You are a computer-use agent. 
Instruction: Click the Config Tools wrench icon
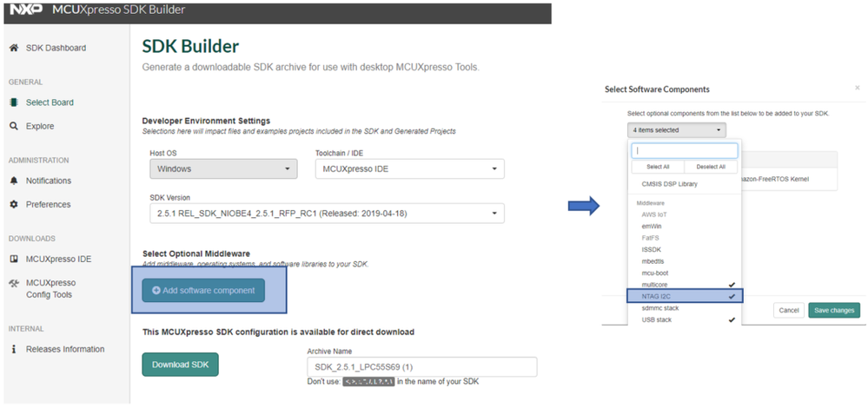point(15,283)
